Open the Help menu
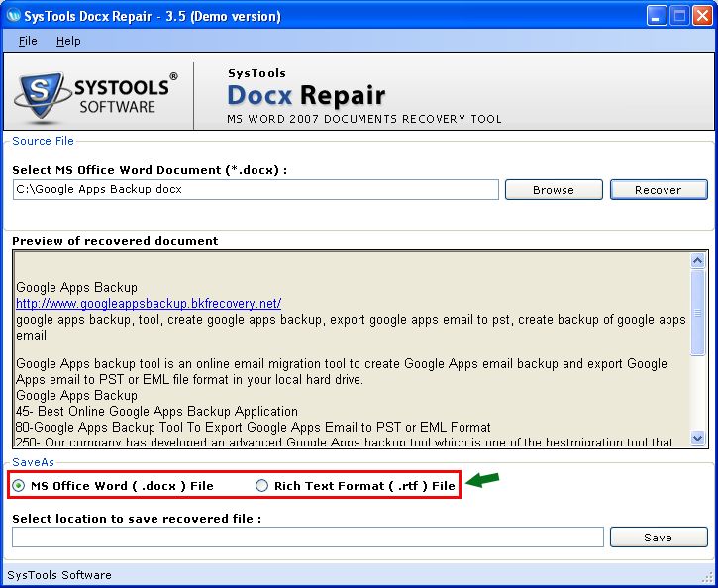The height and width of the screenshot is (588, 718). 68,41
